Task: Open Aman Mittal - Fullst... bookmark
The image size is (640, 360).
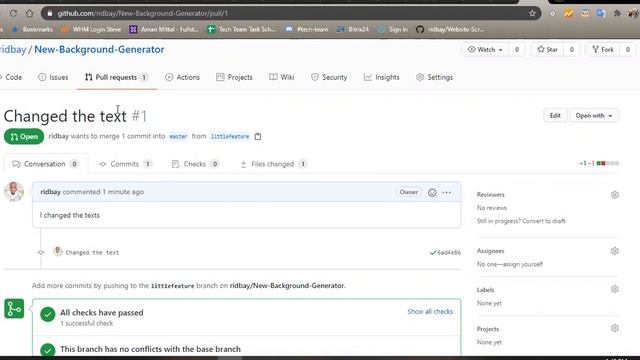Action: [x=164, y=29]
